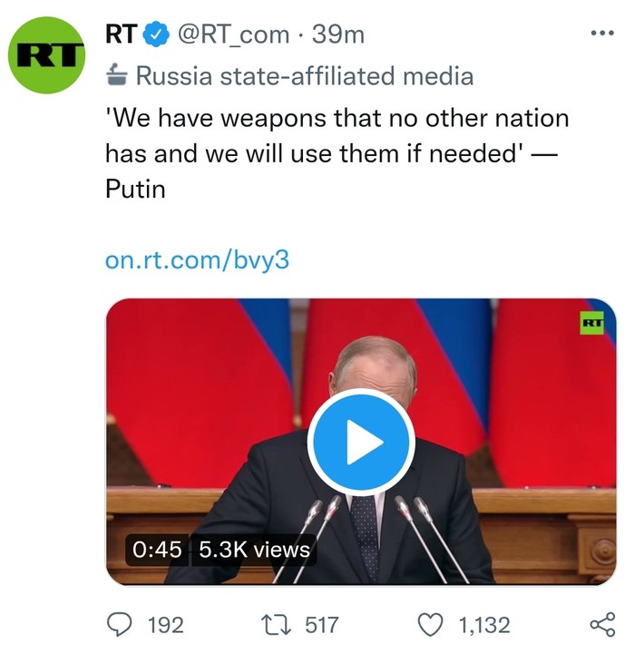This screenshot has height=653, width=644.
Task: Open the on.rt.com/bvy3 link
Action: click(197, 260)
